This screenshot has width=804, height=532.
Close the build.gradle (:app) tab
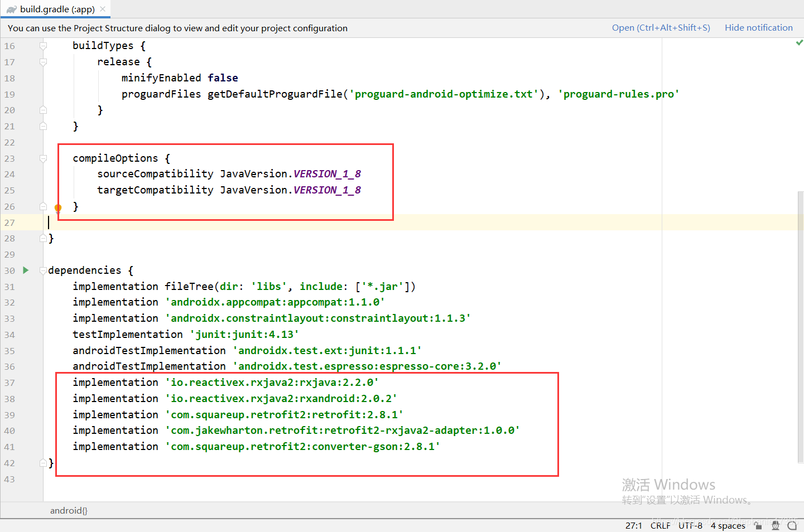click(103, 9)
